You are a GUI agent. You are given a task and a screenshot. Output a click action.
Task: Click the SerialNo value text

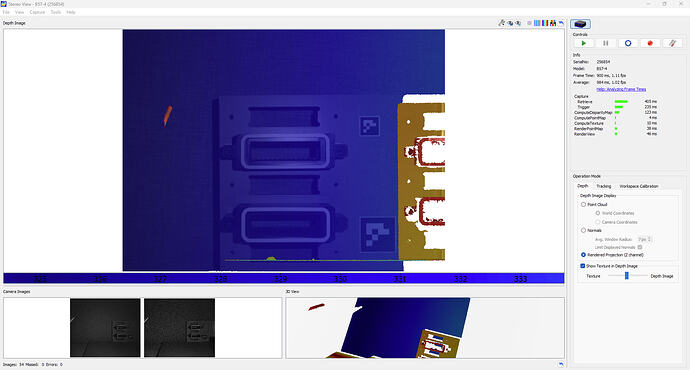(603, 62)
